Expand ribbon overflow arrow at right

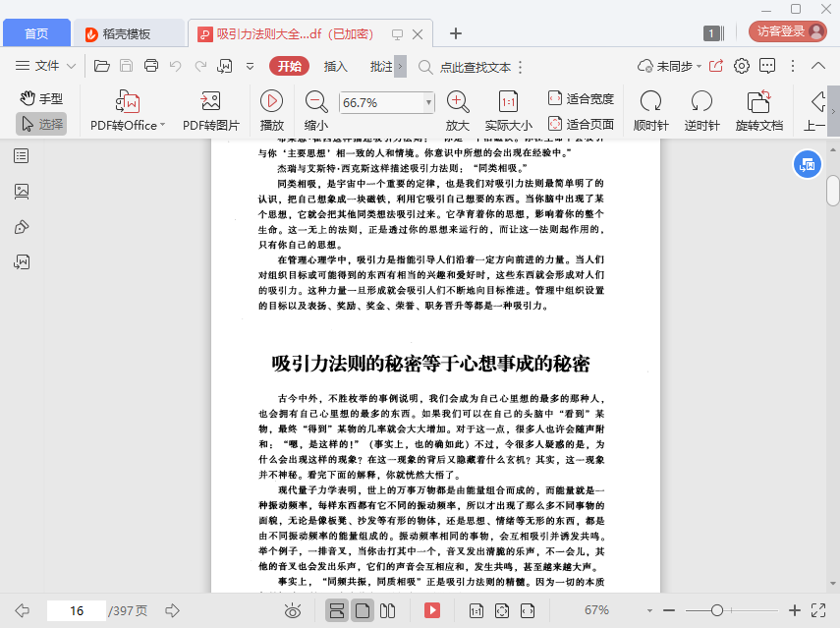coord(833,111)
